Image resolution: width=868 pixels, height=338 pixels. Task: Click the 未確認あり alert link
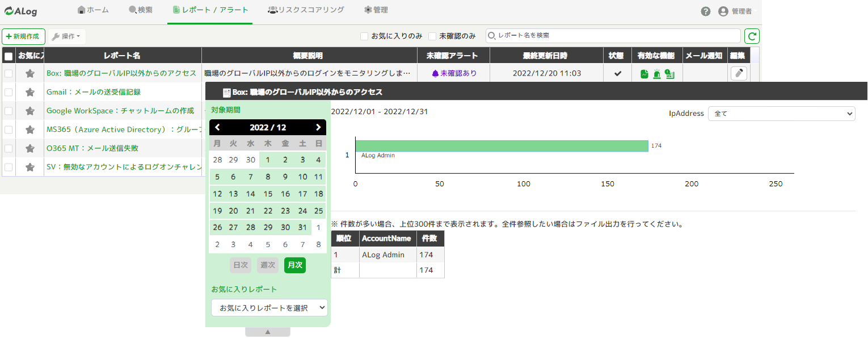[x=454, y=73]
